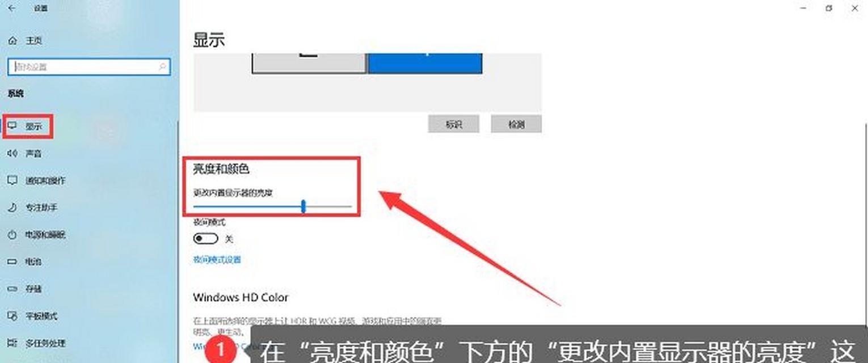
Task: Open the 电池 battery icon item
Action: point(13,261)
